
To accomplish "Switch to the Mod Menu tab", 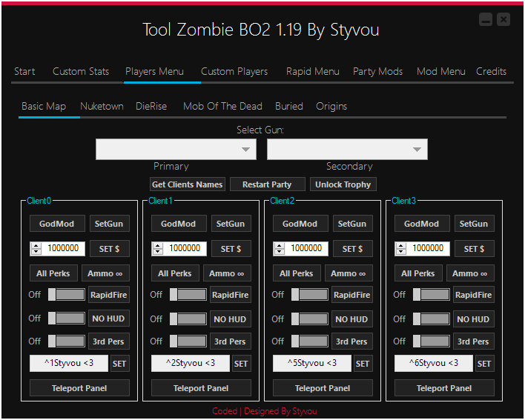I will pyautogui.click(x=440, y=72).
